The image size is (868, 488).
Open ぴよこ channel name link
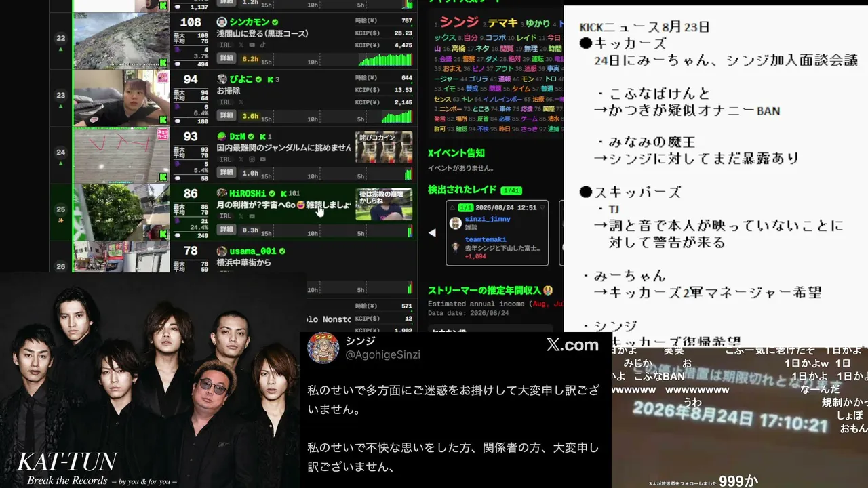241,79
